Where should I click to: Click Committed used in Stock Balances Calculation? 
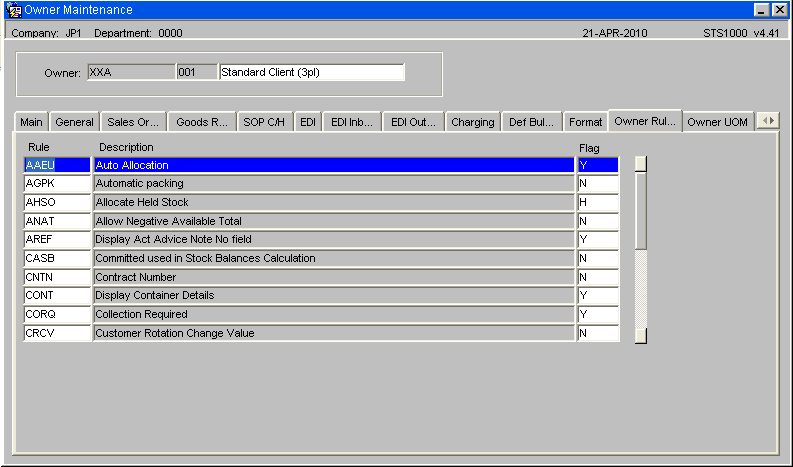(x=334, y=259)
